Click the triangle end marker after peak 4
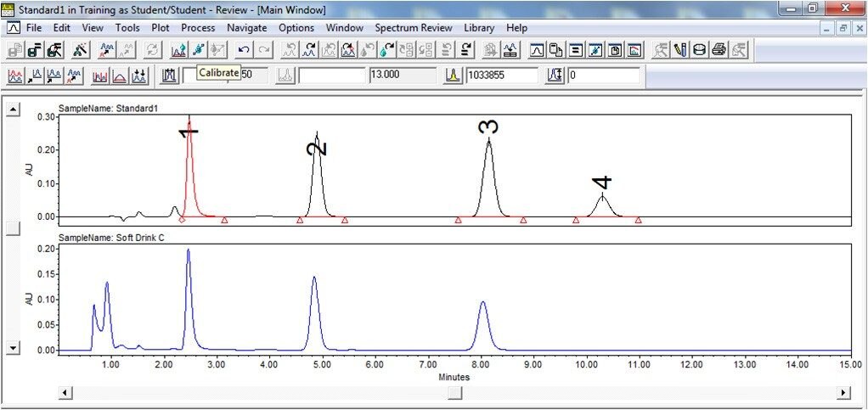Image resolution: width=868 pixels, height=410 pixels. [639, 220]
